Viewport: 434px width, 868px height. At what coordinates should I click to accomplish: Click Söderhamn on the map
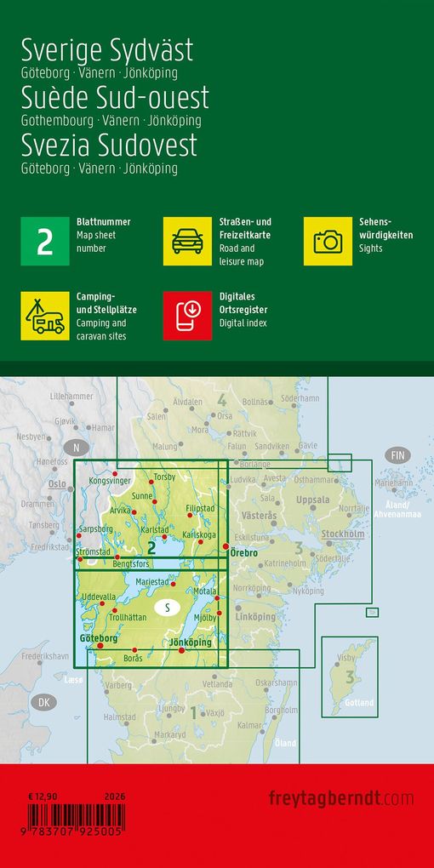click(300, 398)
